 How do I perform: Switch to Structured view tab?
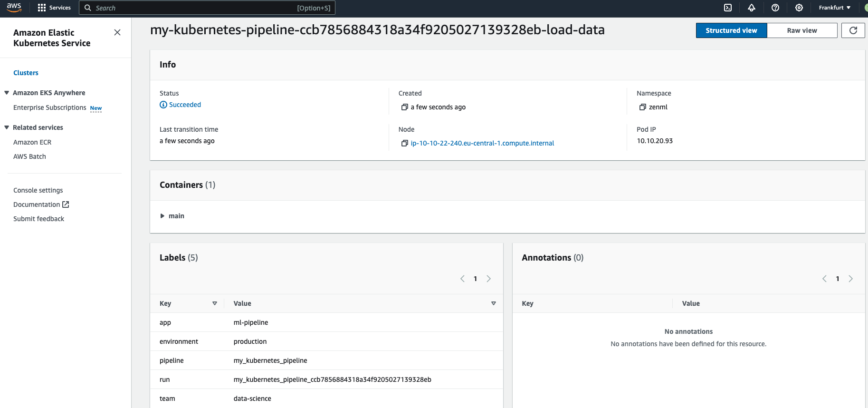[x=731, y=30]
